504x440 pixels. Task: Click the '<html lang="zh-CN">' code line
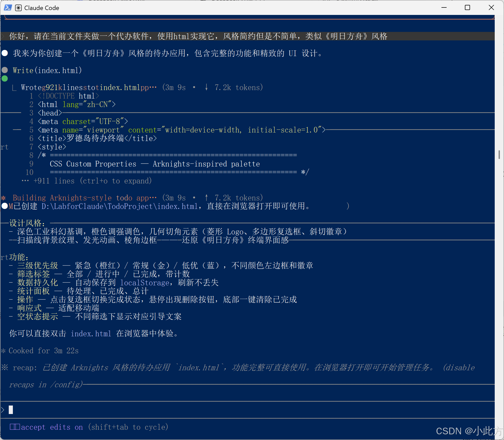pos(77,104)
